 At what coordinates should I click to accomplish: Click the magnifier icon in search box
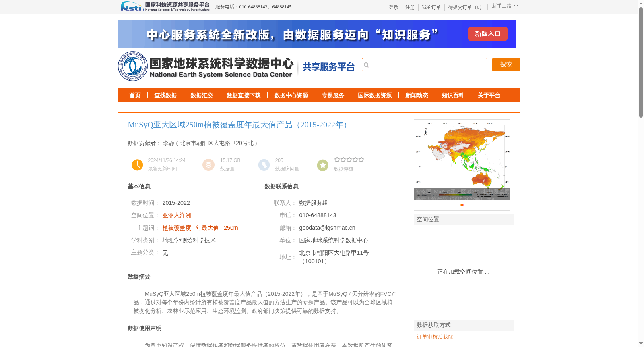(x=366, y=65)
